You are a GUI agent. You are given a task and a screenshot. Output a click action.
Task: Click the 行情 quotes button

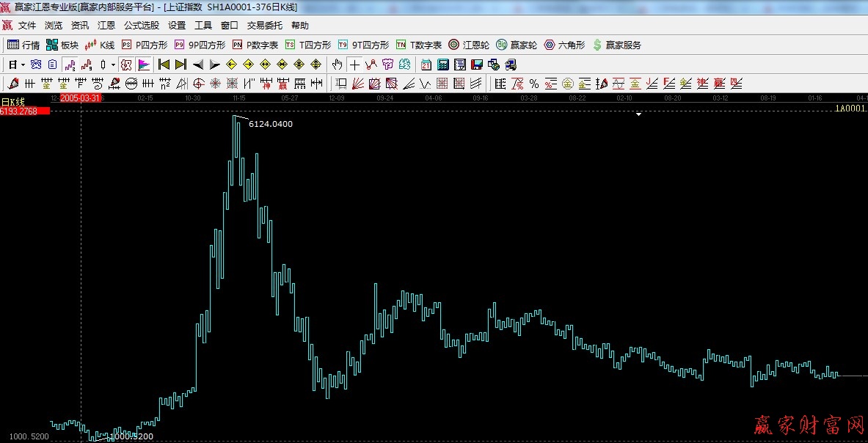point(23,45)
